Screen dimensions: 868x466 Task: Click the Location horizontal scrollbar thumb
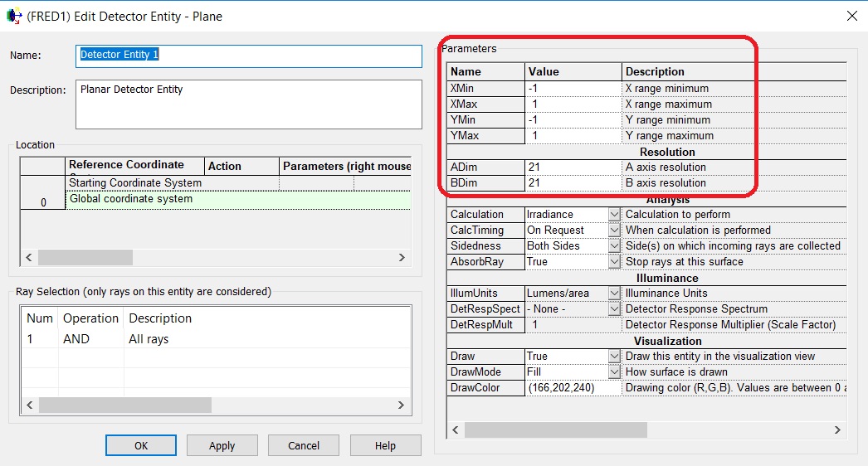coord(85,257)
